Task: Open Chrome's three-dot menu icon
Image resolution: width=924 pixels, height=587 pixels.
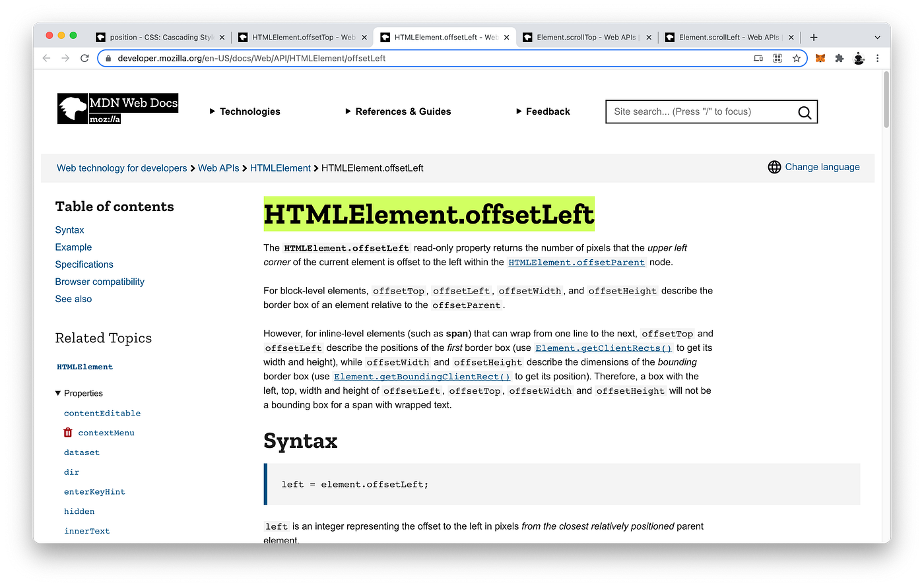Action: tap(878, 58)
